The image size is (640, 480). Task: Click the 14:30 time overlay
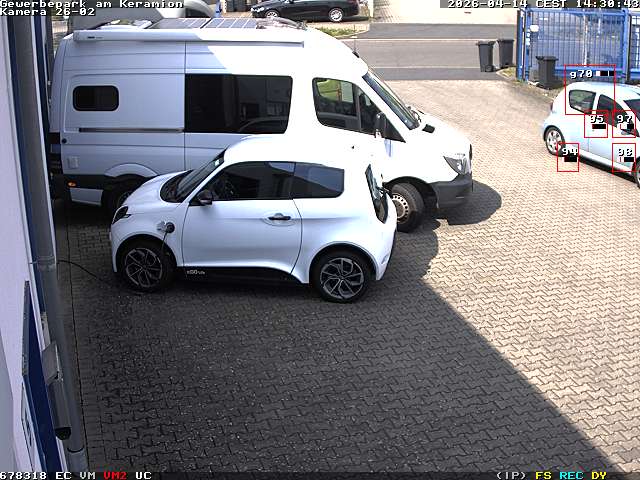[606, 4]
